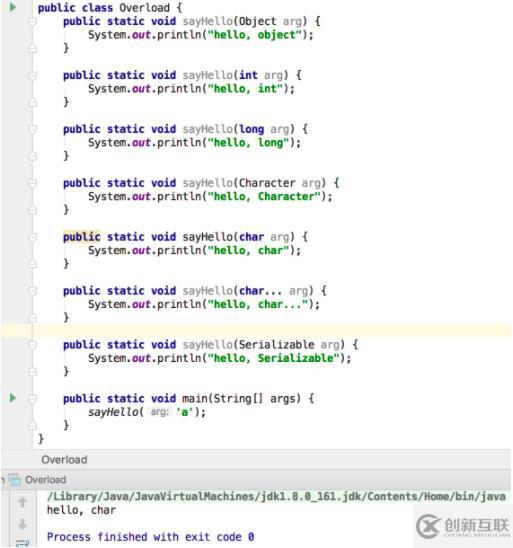The image size is (513, 548).
Task: Fold the sayHello(Character arg) method
Action: coord(32,183)
